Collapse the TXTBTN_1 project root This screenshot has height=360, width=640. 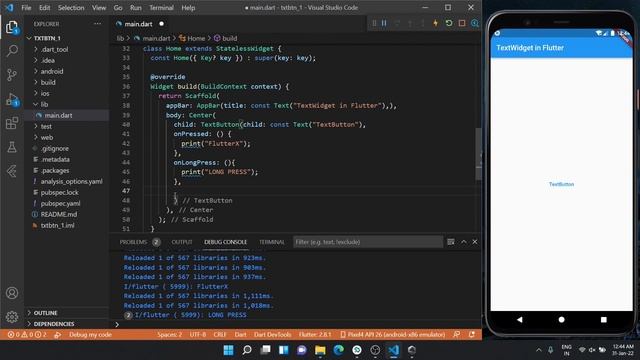[47, 38]
